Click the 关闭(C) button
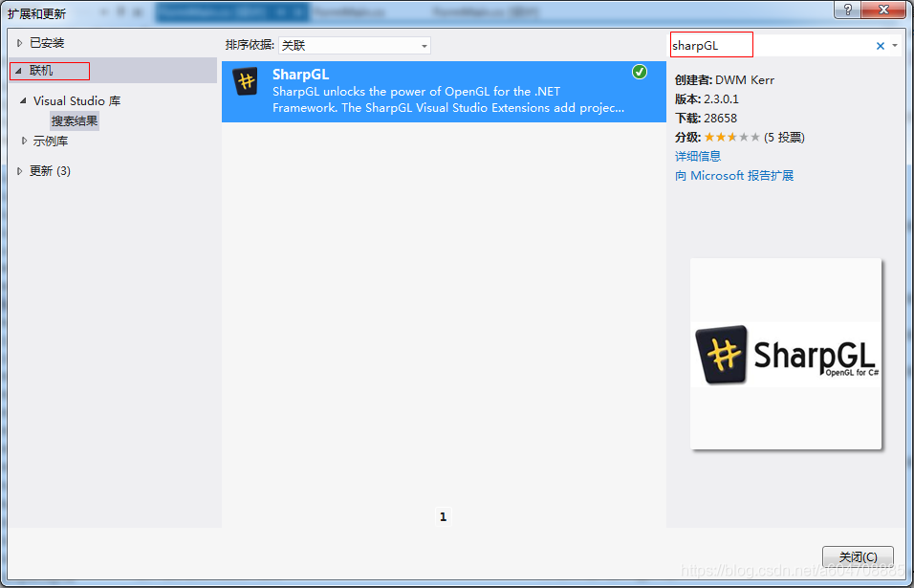 point(858,556)
